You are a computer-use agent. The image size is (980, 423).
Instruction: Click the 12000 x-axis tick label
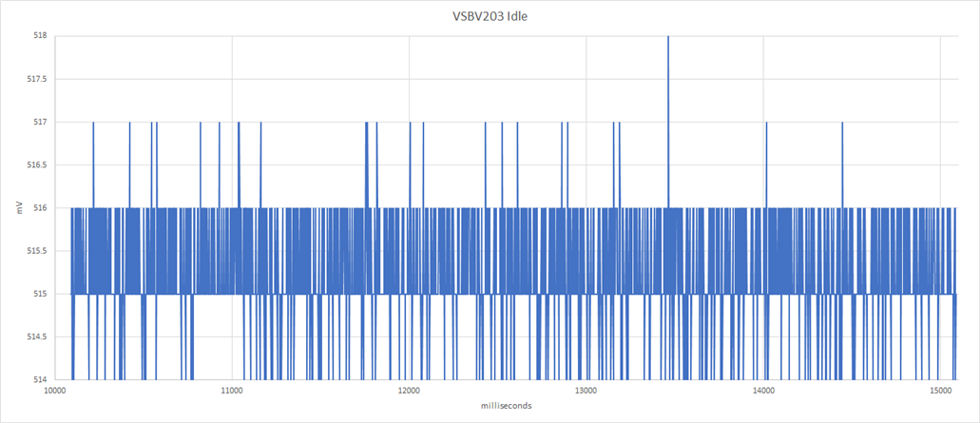[409, 391]
